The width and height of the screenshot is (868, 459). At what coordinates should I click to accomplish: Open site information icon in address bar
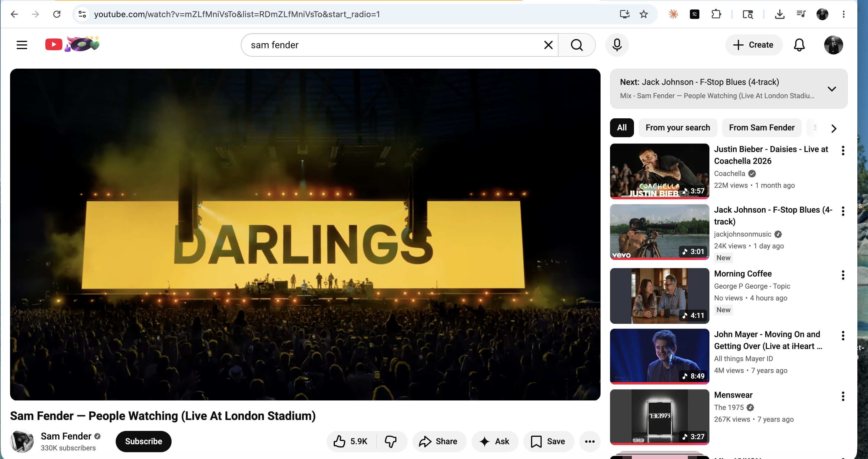click(x=82, y=14)
